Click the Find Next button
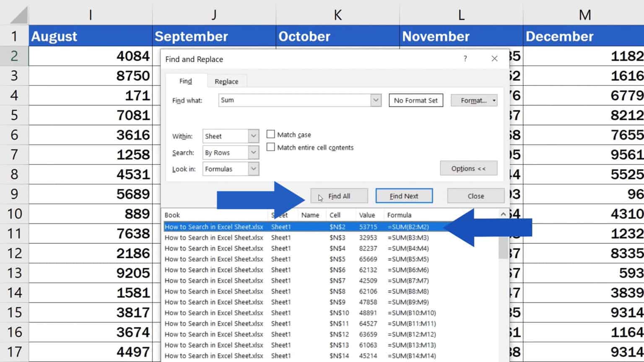The height and width of the screenshot is (362, 644). pos(404,196)
